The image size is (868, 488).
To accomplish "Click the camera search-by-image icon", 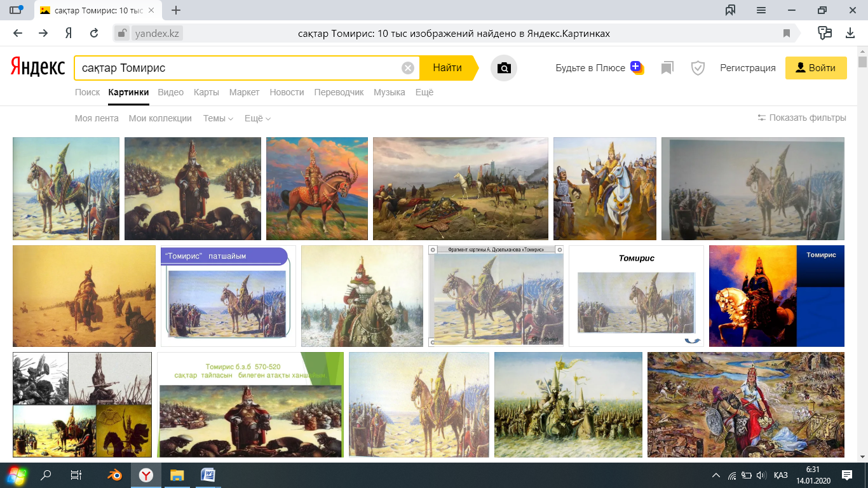I will (x=504, y=68).
